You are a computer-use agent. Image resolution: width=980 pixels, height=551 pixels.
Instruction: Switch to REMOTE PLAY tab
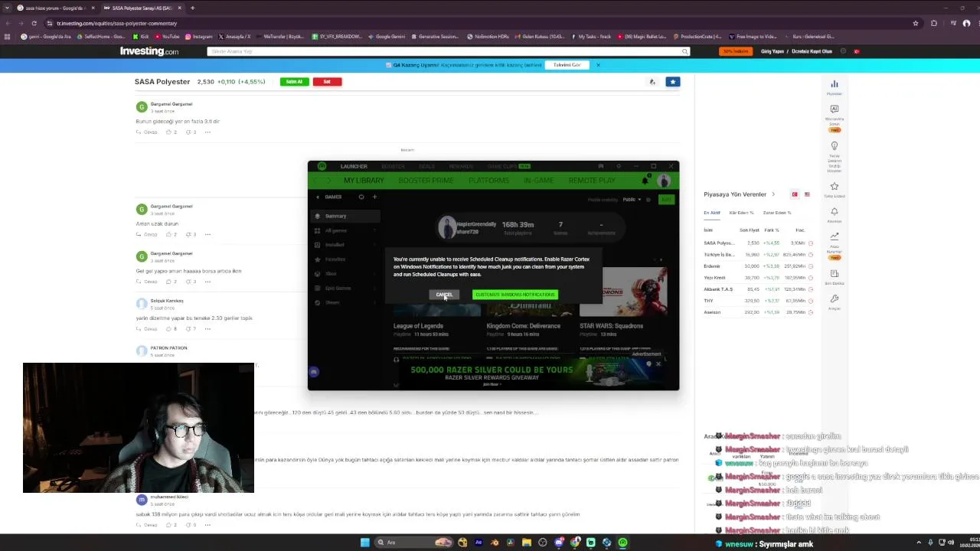[592, 181]
